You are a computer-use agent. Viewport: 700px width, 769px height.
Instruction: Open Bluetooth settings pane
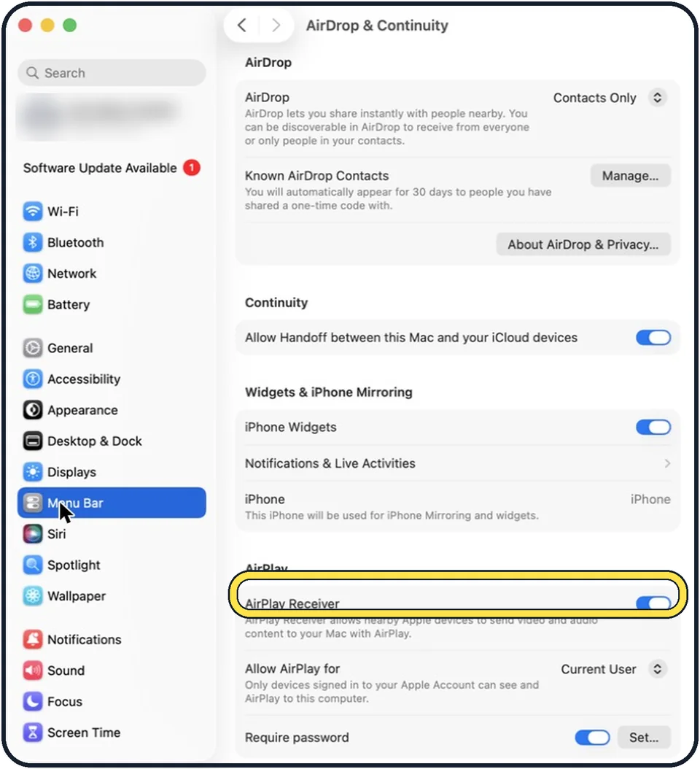(112, 242)
